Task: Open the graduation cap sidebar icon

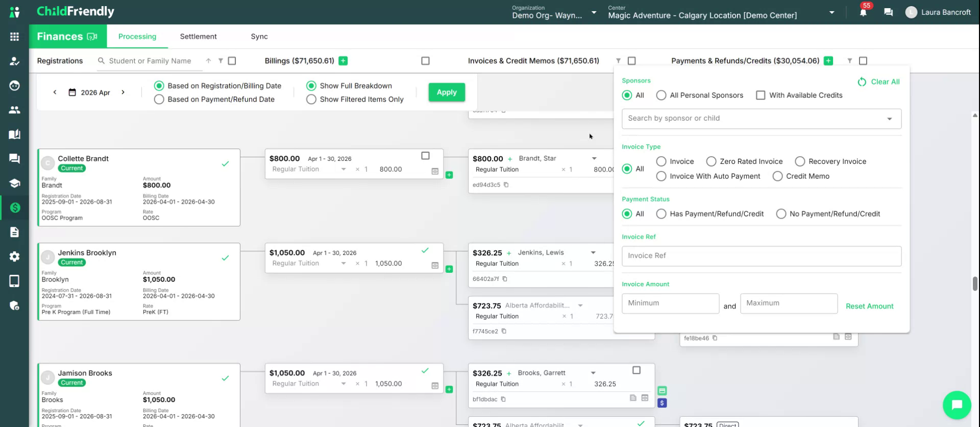Action: 14,183
